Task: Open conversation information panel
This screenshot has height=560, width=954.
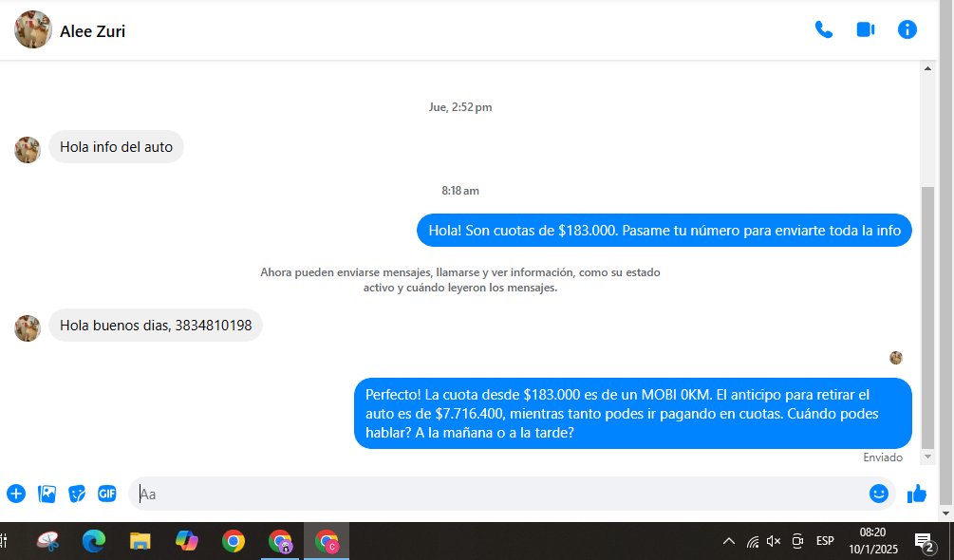Action: click(907, 29)
